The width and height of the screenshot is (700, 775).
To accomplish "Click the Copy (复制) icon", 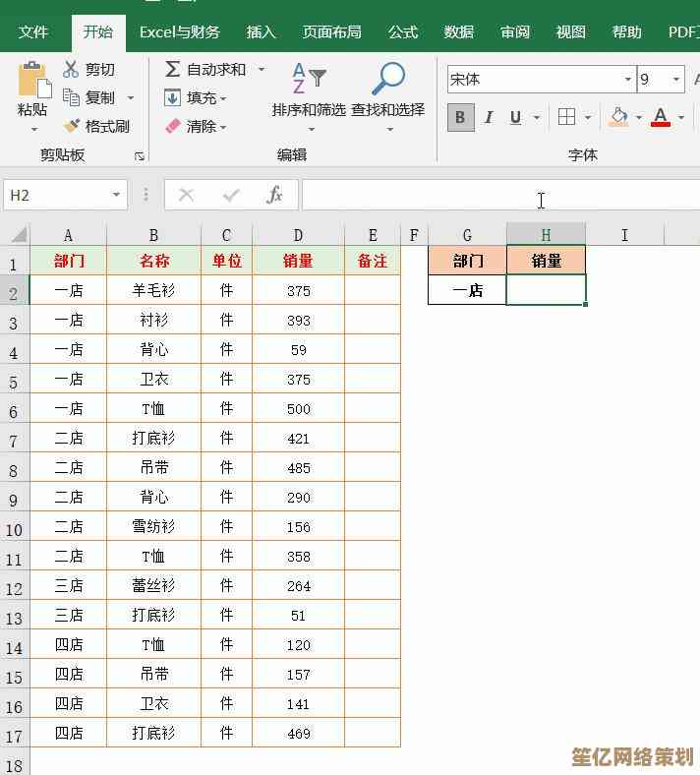I will [71, 97].
